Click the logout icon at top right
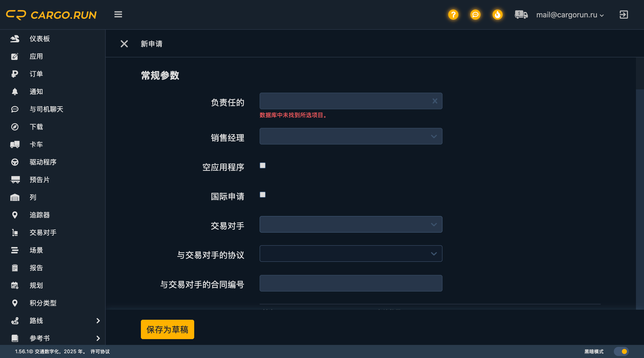Screen dimensions: 644x358 coord(624,15)
